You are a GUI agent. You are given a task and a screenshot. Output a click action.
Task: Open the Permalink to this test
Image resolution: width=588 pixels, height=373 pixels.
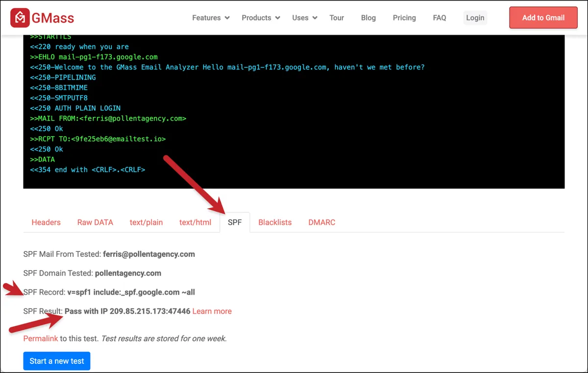pyautogui.click(x=41, y=338)
